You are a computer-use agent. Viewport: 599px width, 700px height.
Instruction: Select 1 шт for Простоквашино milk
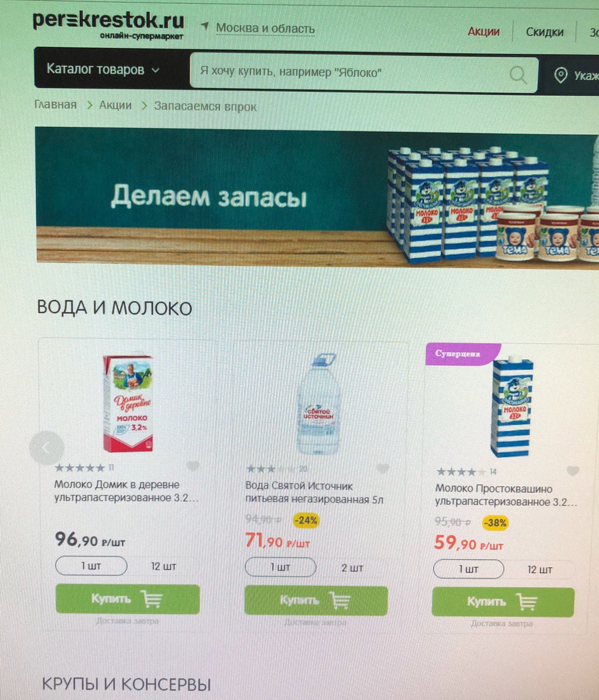click(x=468, y=569)
